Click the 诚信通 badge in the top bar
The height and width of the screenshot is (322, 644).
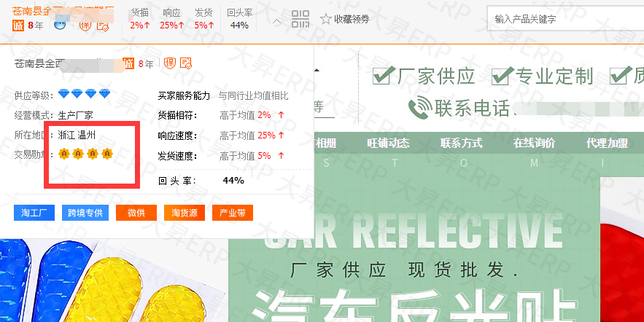(x=18, y=25)
